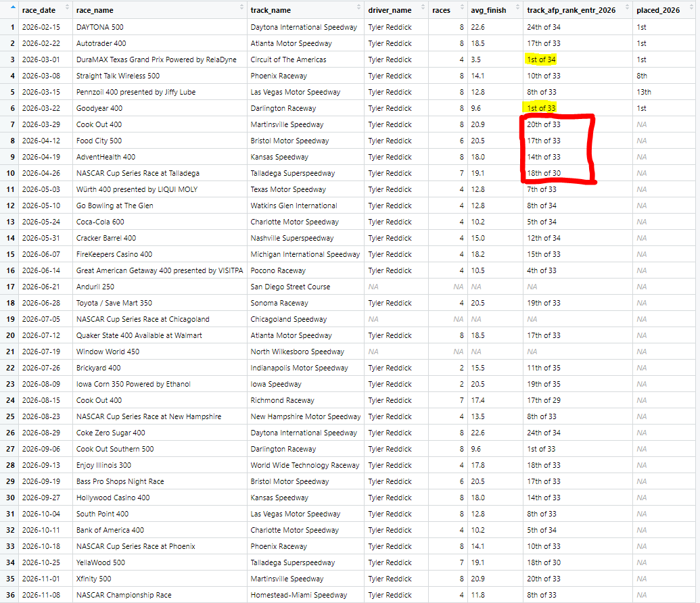
Task: Click the Iowa Speedway cell
Action: coord(305,384)
